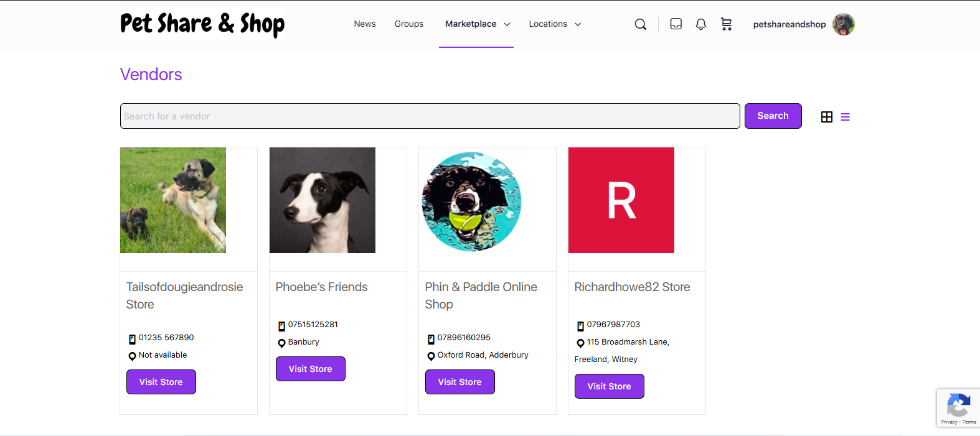Click the Pet Share & Shop logo
Image resolution: width=980 pixels, height=436 pixels.
(202, 24)
